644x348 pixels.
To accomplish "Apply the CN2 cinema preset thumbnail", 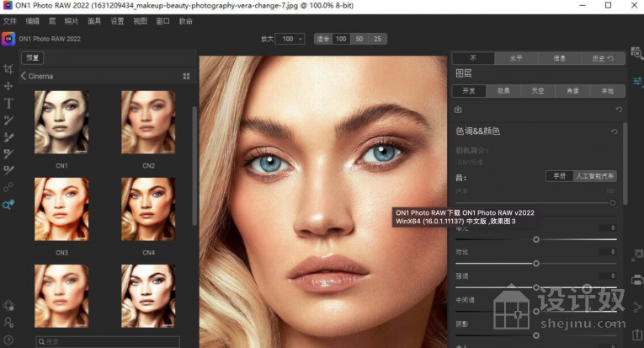I will (148, 122).
